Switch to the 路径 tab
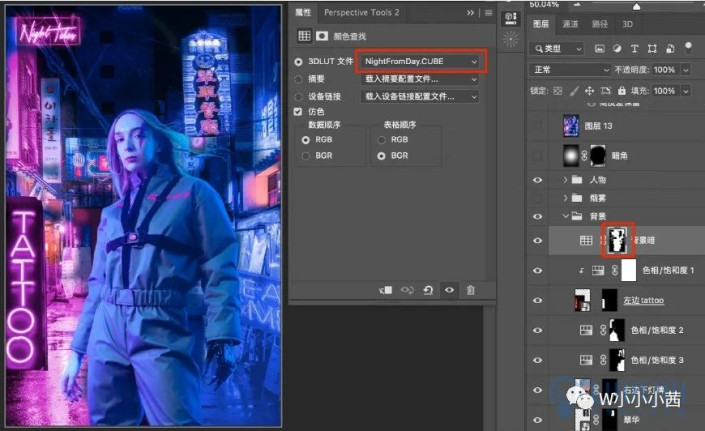705x431 pixels. coord(600,24)
